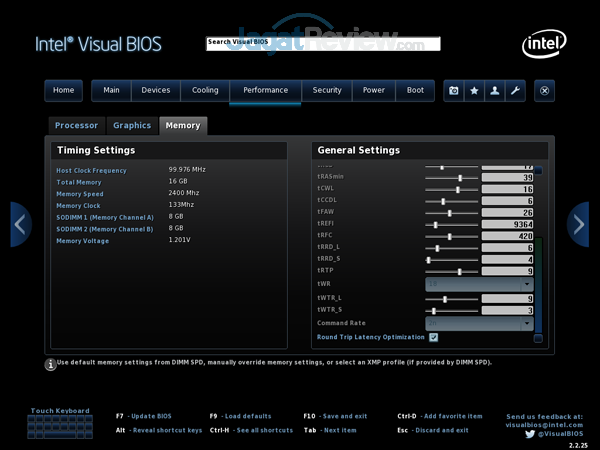The height and width of the screenshot is (450, 600).
Task: Click the tREFI slider
Action: (452, 225)
